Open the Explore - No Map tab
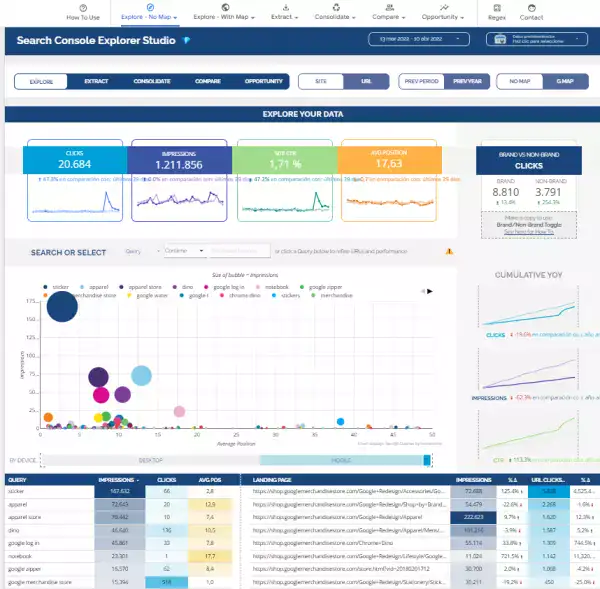The height and width of the screenshot is (589, 600). click(149, 13)
